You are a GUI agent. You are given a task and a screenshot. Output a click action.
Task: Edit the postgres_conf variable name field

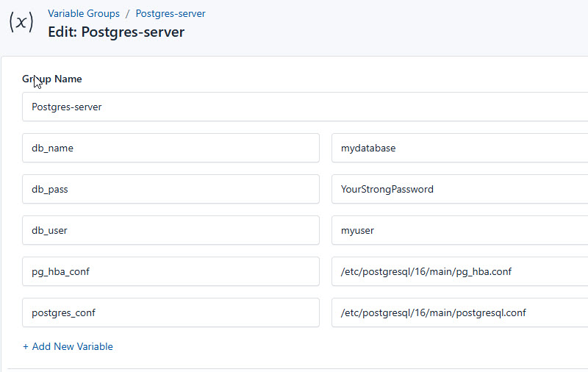point(171,312)
